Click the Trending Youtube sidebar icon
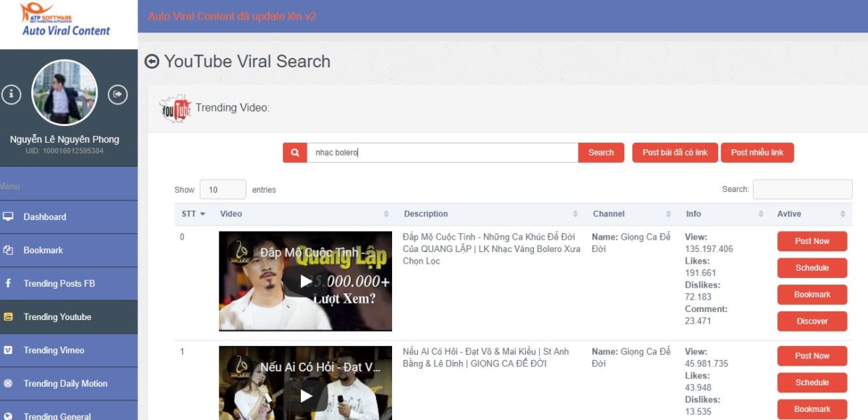This screenshot has height=420, width=868. (x=9, y=316)
